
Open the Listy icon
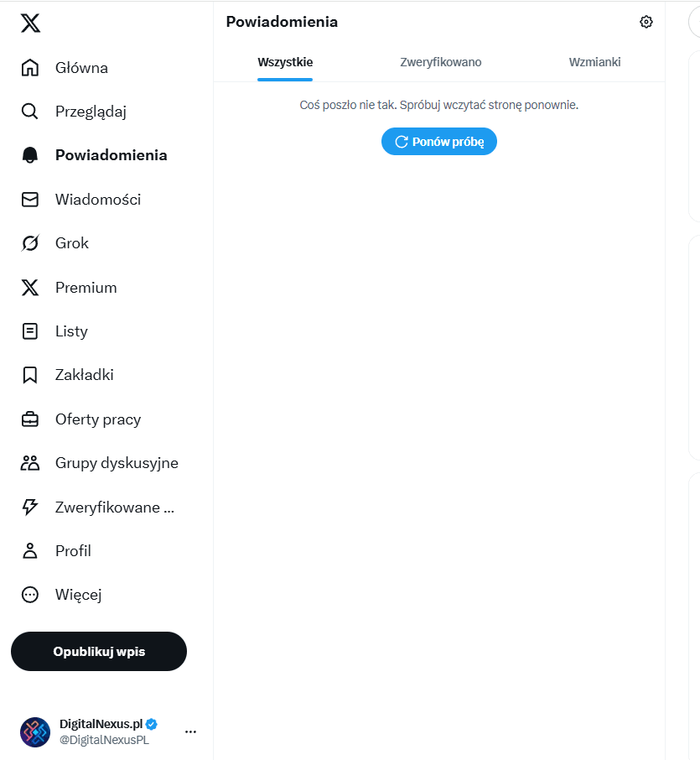pyautogui.click(x=30, y=331)
